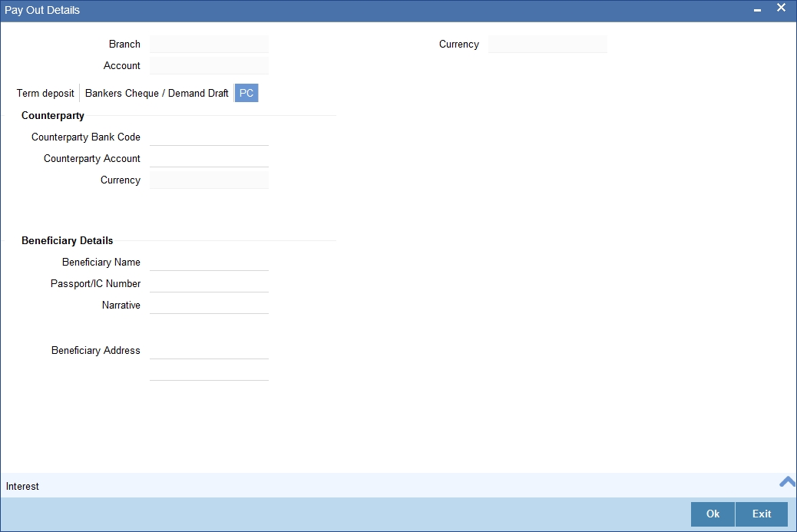797x532 pixels.
Task: Minimize the Pay Out Details window
Action: coord(757,10)
